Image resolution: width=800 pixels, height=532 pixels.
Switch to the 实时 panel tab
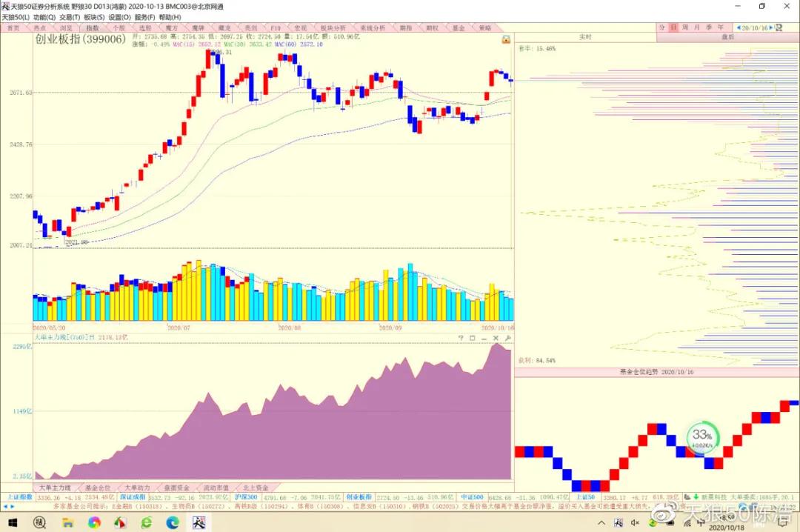[585, 37]
